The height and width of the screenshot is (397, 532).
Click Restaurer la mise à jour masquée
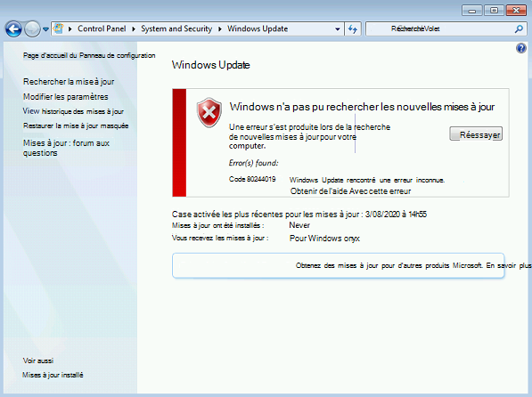[76, 126]
